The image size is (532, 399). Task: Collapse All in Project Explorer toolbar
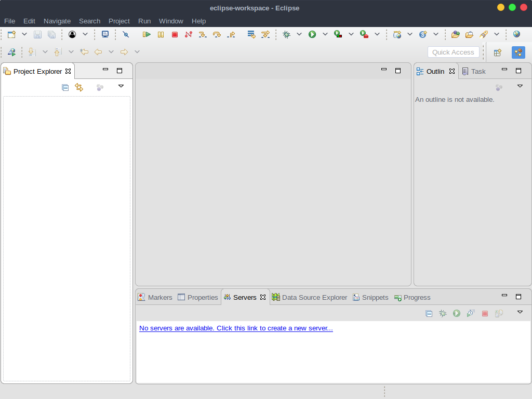[x=65, y=87]
